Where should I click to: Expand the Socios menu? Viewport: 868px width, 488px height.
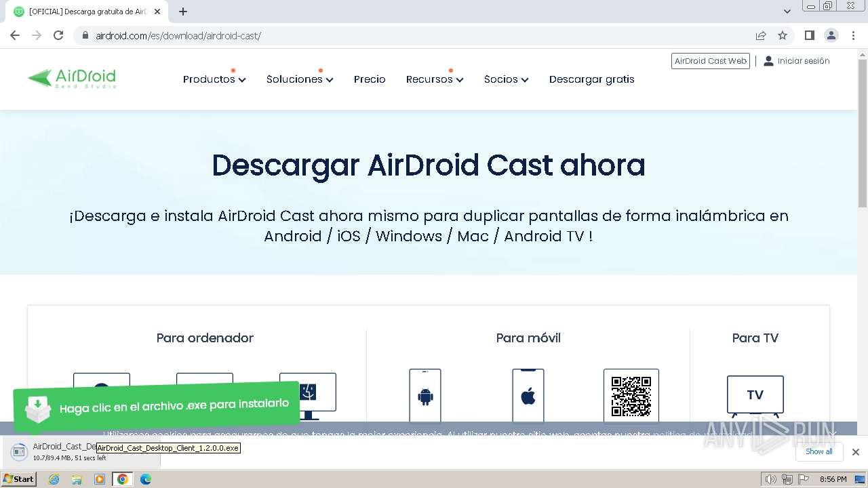[506, 79]
